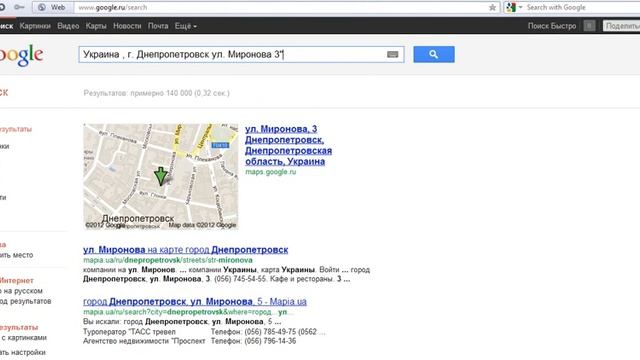The width and height of the screenshot is (640, 360).
Task: Click the Web badge globe icon
Action: click(42, 7)
